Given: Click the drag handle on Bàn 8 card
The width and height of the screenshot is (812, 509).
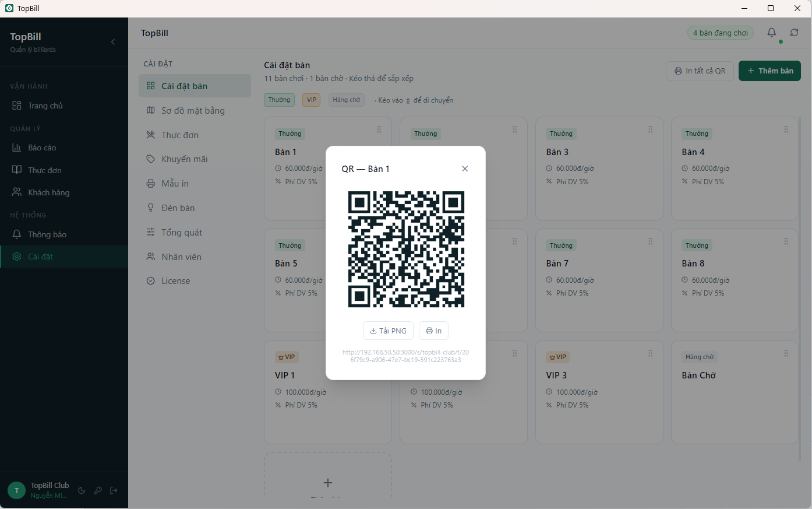Looking at the screenshot, I should tap(786, 241).
